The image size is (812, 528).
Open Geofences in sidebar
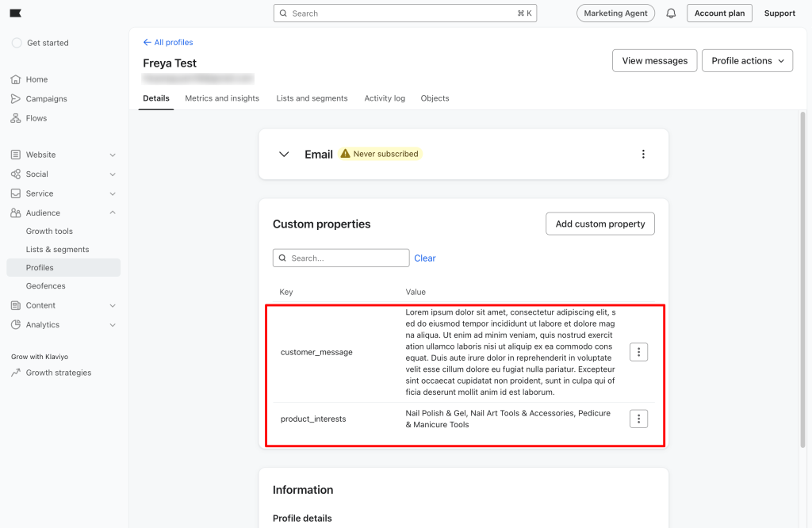45,285
